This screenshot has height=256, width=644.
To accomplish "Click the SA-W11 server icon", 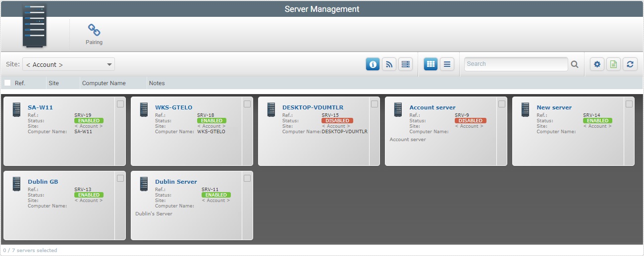I will 17,109.
